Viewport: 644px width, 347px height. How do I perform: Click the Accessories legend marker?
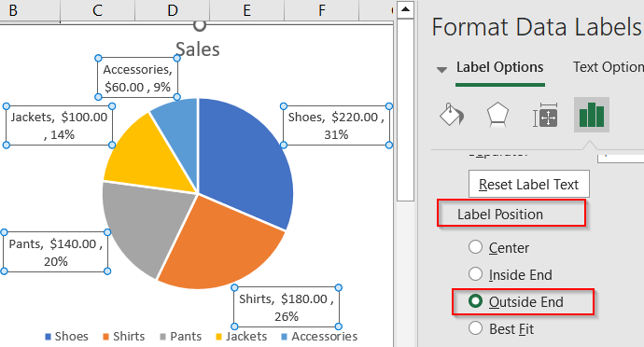pyautogui.click(x=285, y=337)
